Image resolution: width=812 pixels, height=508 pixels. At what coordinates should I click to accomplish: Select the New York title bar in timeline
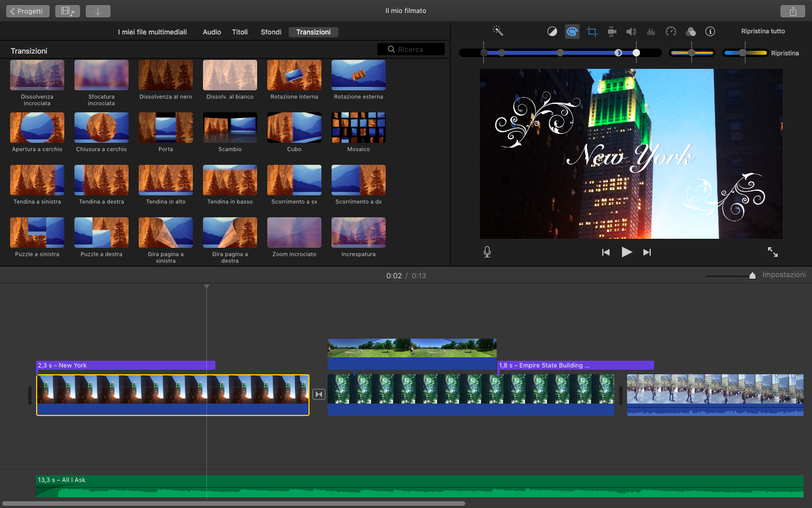coord(126,365)
